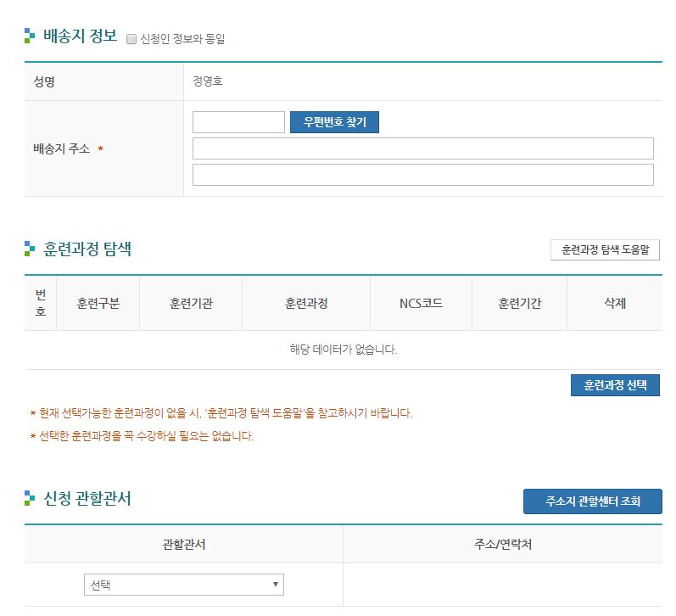Focus the postal code input field
The width and height of the screenshot is (676, 616).
click(238, 122)
